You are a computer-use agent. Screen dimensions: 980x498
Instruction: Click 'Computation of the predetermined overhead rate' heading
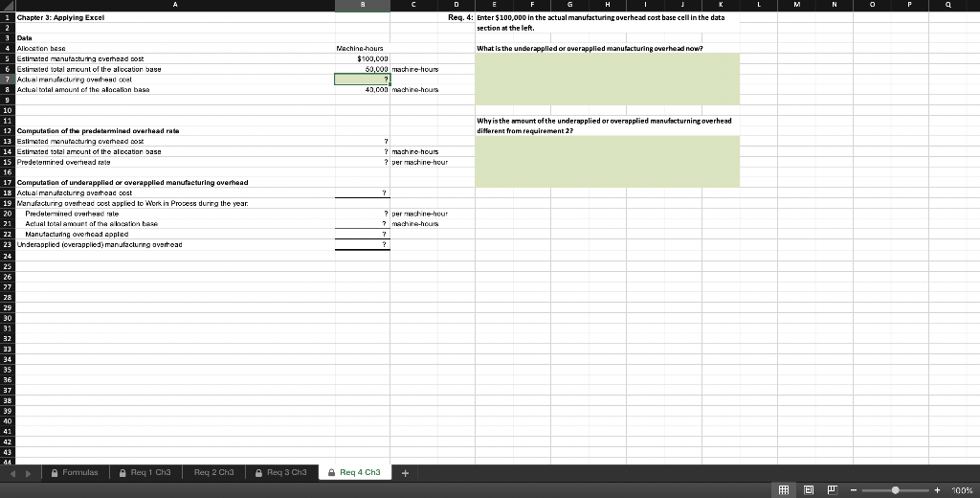[x=99, y=131]
